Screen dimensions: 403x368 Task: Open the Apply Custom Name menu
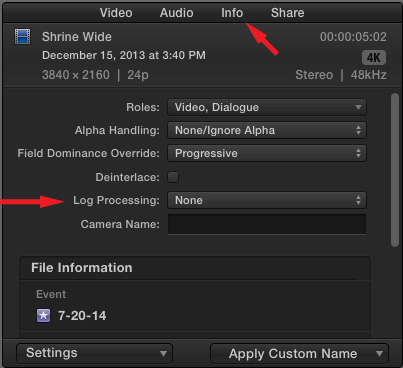tap(299, 354)
